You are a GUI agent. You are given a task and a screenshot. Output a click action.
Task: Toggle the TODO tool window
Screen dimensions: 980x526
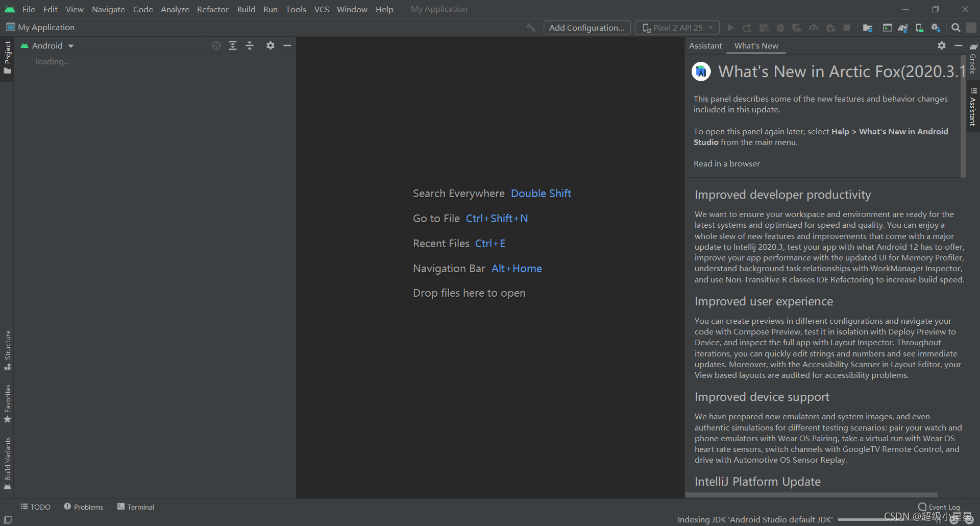(36, 507)
